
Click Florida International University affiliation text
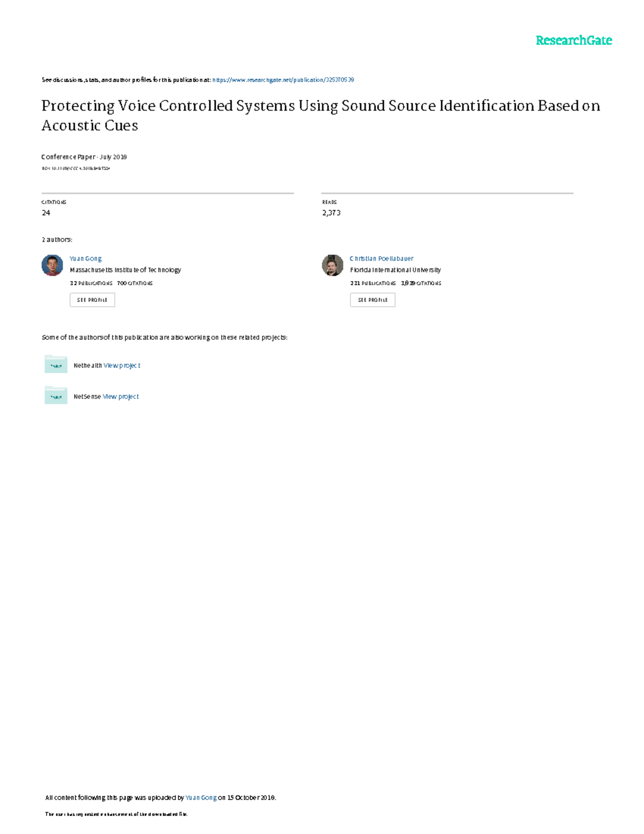[x=395, y=270]
